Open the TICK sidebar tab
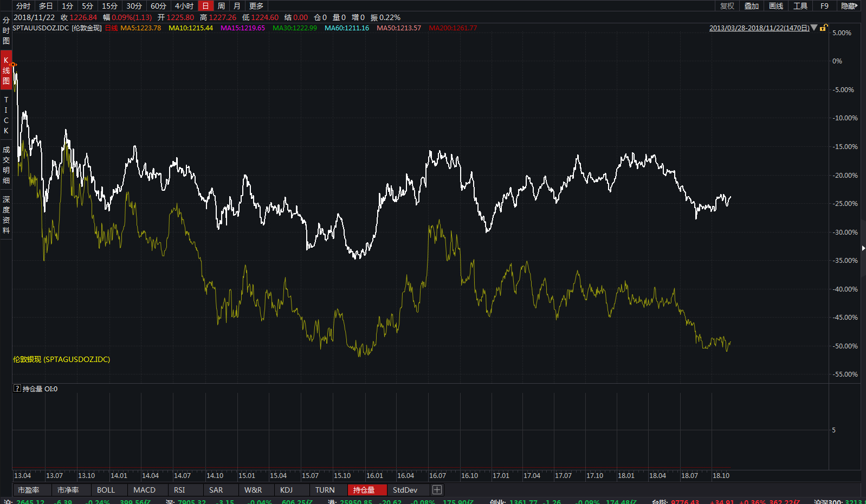The image size is (866, 504). [x=6, y=115]
